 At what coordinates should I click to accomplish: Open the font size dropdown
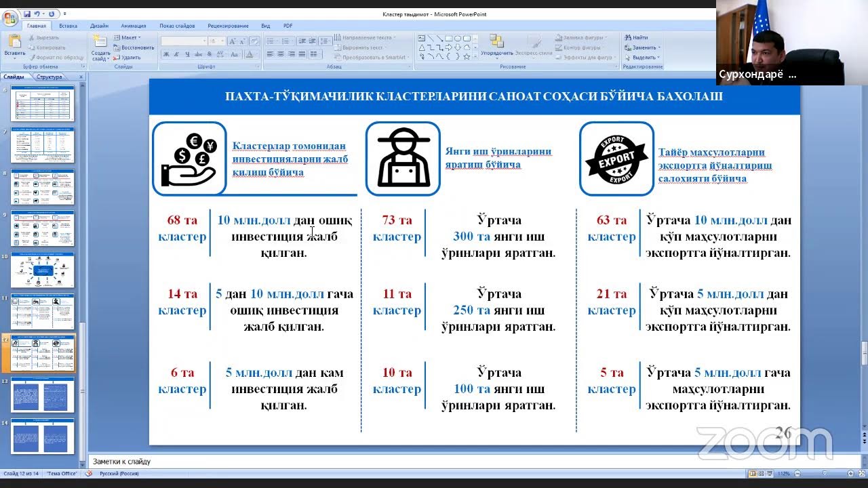(x=222, y=41)
